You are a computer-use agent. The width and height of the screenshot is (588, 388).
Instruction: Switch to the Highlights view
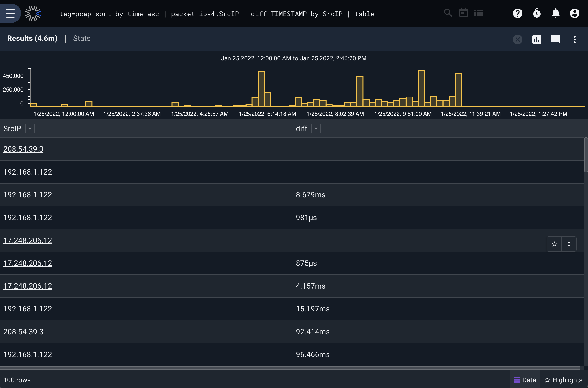point(564,380)
